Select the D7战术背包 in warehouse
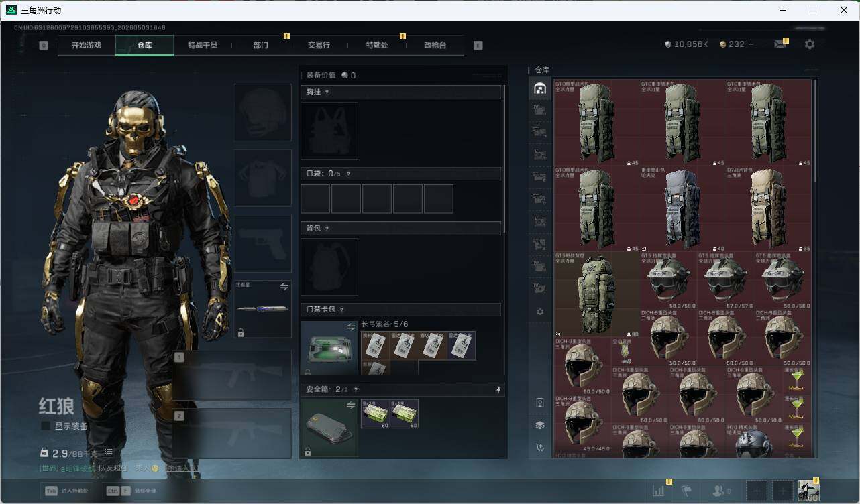 pyautogui.click(x=769, y=209)
